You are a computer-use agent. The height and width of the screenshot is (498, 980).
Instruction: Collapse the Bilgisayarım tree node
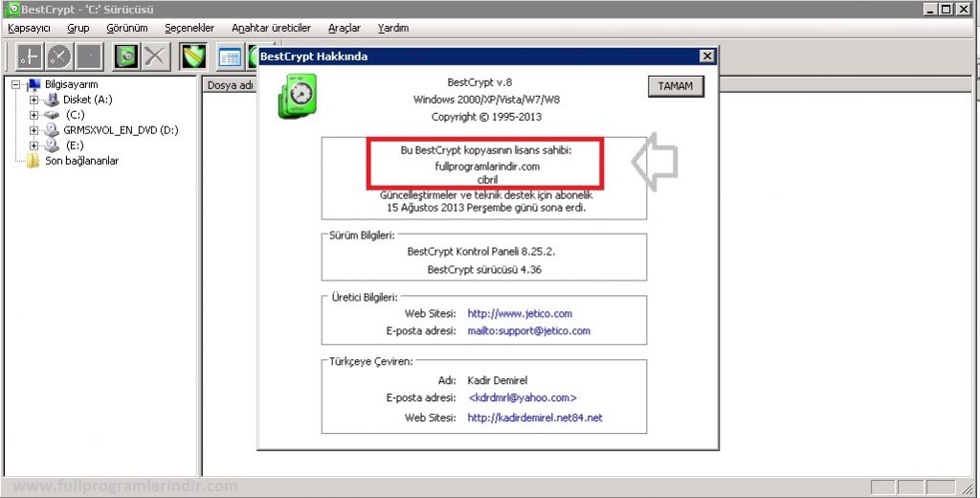pos(16,84)
